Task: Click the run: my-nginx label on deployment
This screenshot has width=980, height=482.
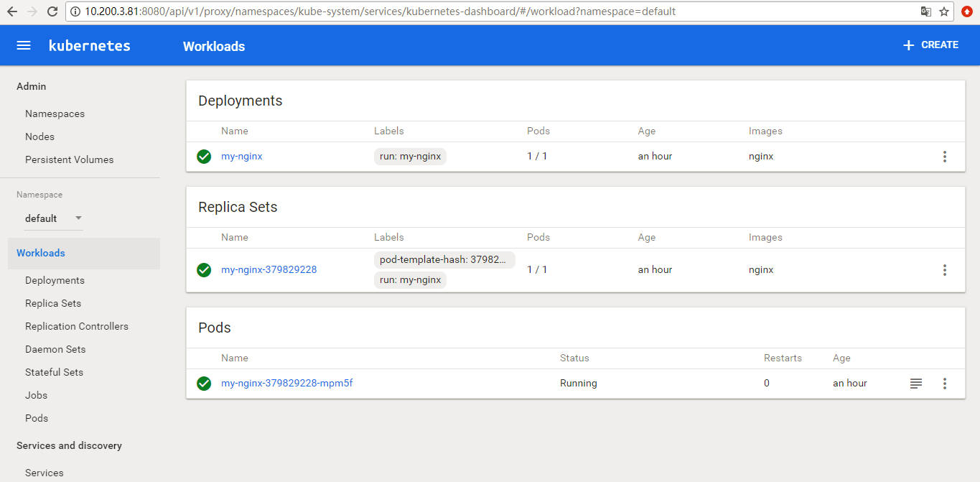Action: click(x=410, y=157)
